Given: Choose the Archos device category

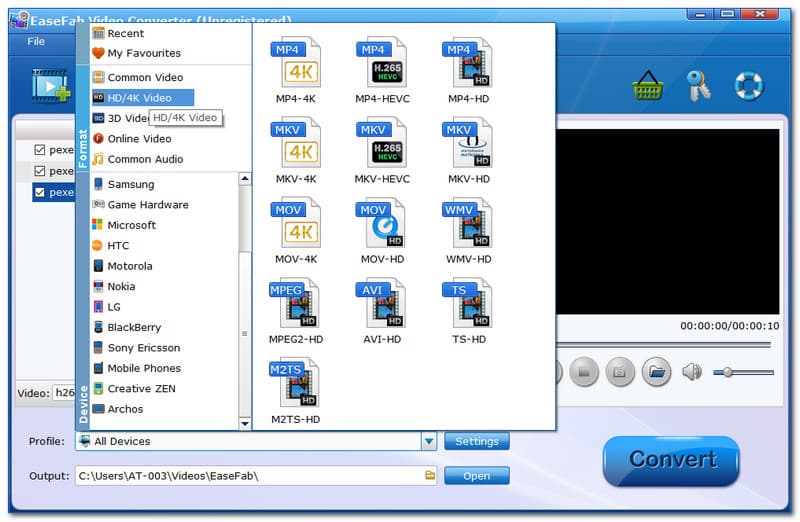Looking at the screenshot, I should coord(118,409).
